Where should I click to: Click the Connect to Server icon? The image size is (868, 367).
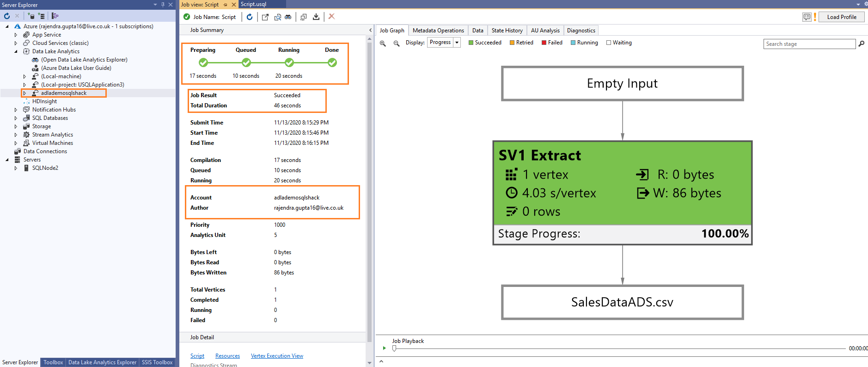click(42, 16)
